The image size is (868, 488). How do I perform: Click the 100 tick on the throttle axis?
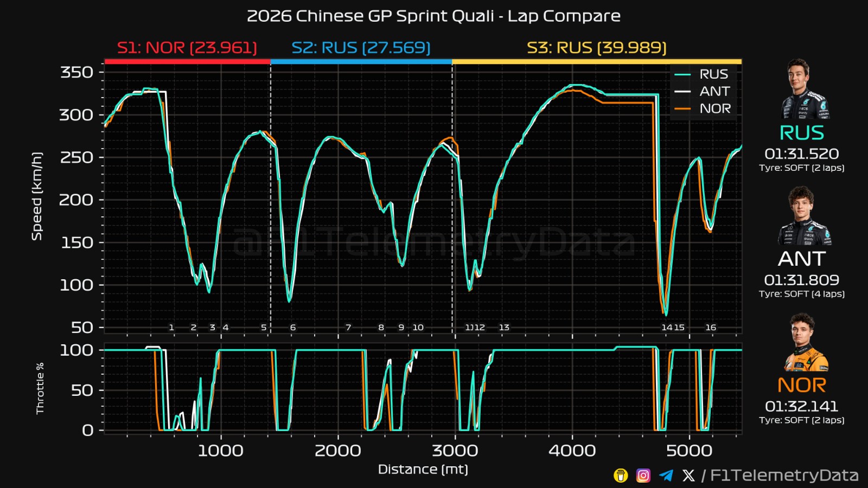click(x=76, y=350)
